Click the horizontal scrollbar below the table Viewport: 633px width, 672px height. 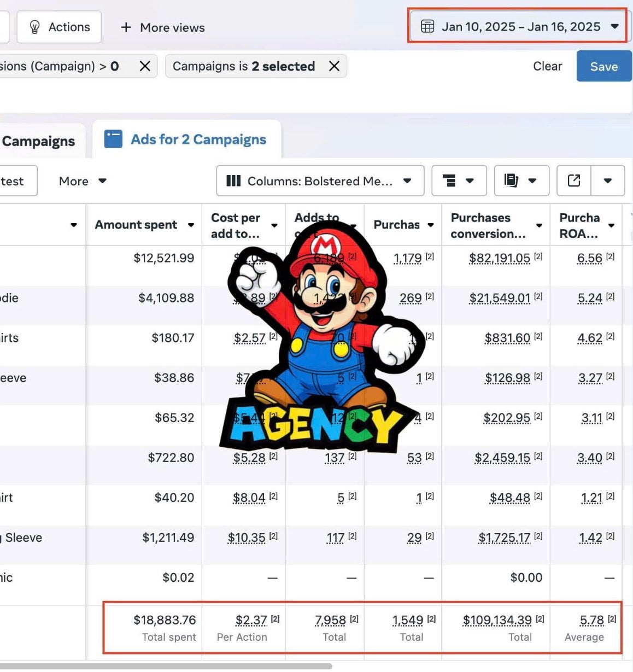[x=166, y=666]
